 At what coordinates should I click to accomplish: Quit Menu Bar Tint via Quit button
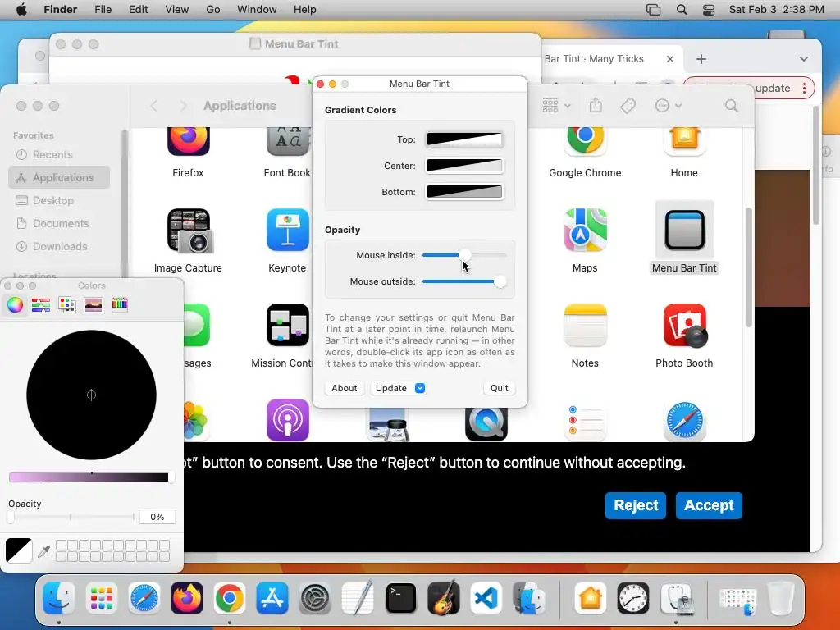500,388
